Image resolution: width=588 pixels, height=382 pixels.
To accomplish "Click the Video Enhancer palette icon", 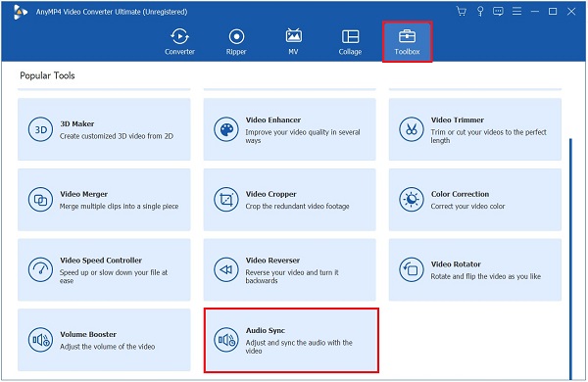I will pyautogui.click(x=226, y=129).
